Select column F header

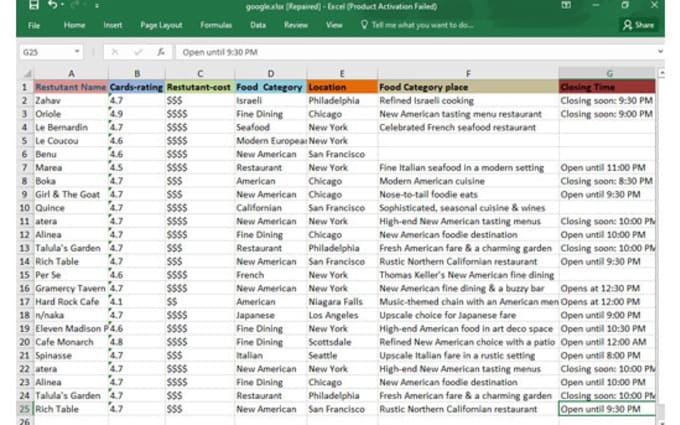coord(468,74)
